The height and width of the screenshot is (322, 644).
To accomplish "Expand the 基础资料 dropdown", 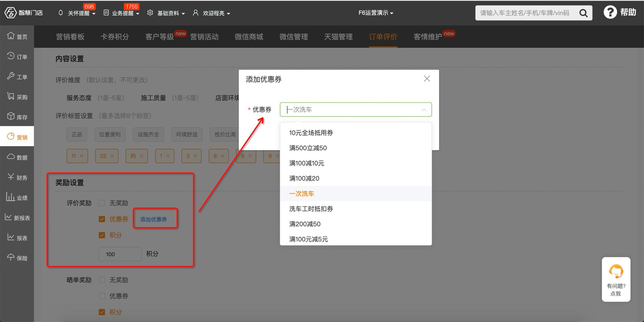I will pos(183,14).
